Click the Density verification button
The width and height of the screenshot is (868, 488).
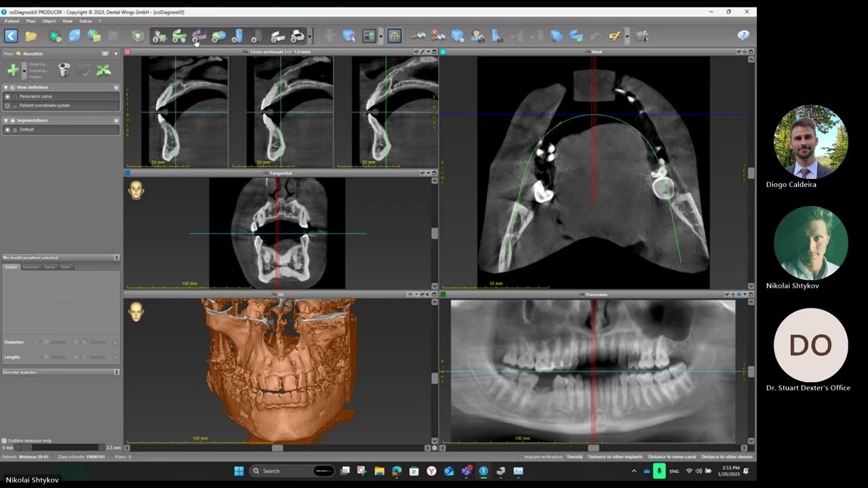(574, 457)
